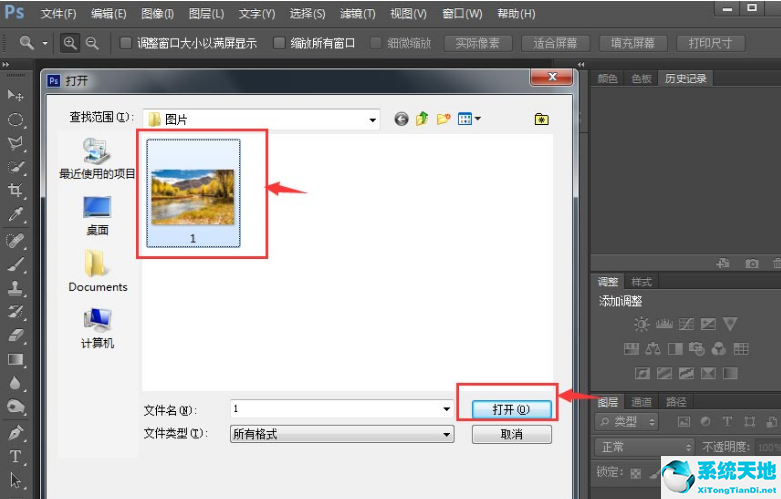781x499 pixels.
Task: Select the Polygonal Lasso tool
Action: point(15,143)
